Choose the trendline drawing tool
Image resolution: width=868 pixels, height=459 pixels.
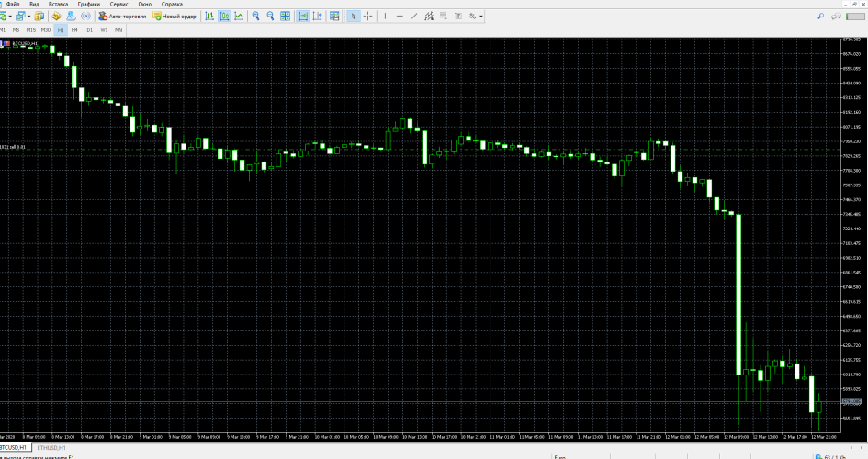414,16
